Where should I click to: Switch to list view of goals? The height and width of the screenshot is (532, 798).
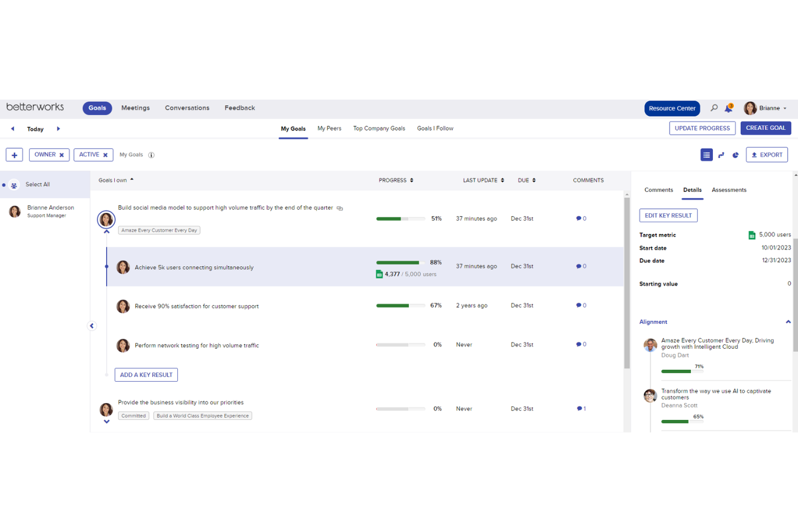coord(706,155)
